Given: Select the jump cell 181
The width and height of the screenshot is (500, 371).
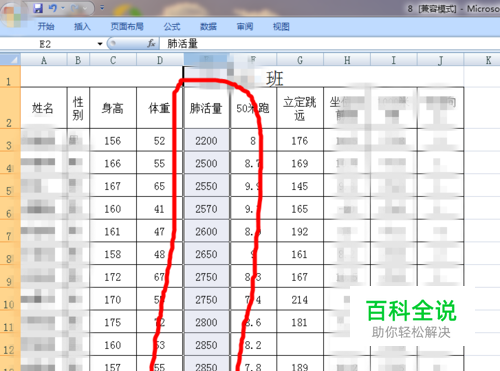Looking at the screenshot, I should tap(300, 322).
